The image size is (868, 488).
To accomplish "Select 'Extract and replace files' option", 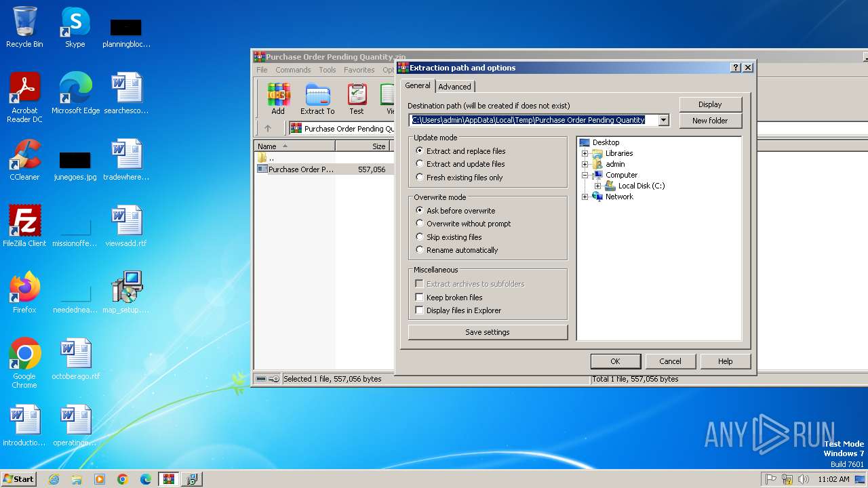I will [460, 151].
